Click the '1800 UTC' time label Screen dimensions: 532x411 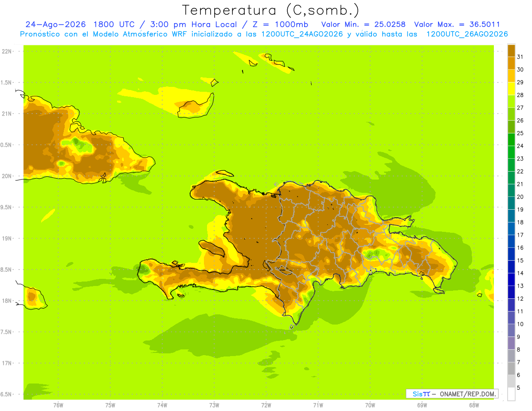(x=115, y=24)
